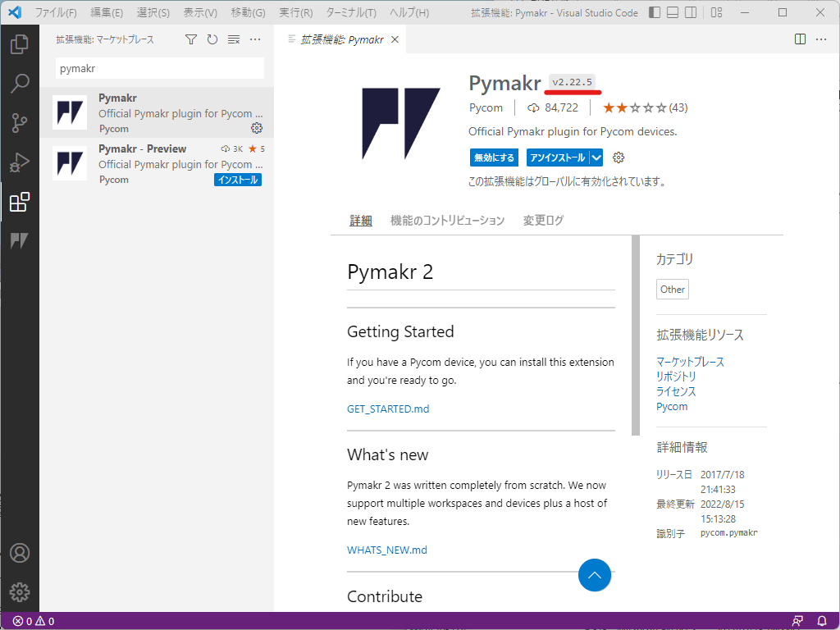
Task: Open the Explorer view in activity bar
Action: tap(20, 44)
